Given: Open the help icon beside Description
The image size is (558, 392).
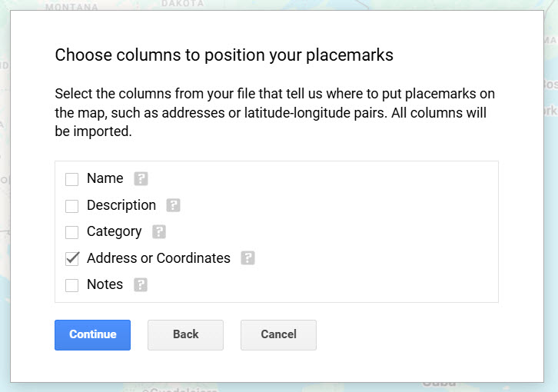Looking at the screenshot, I should 173,205.
